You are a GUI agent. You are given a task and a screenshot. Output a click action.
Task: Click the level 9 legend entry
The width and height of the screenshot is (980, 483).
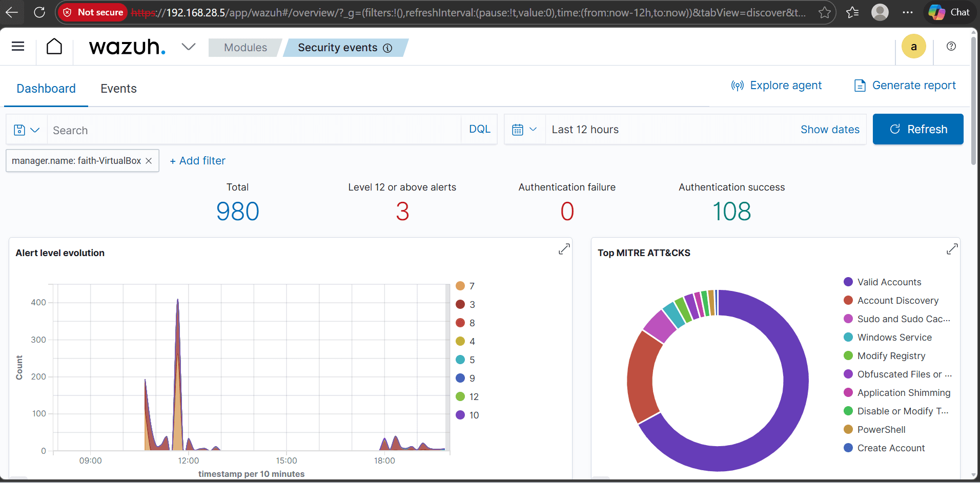466,378
